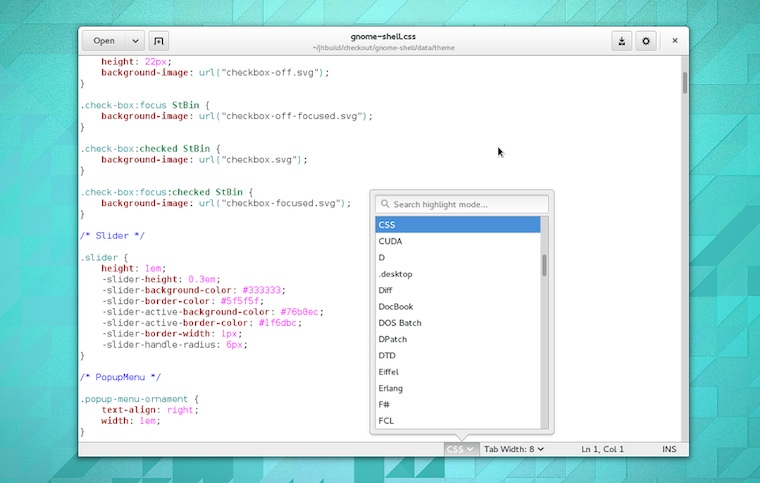This screenshot has width=760, height=483.
Task: Select .desktop highlight mode
Action: click(458, 274)
